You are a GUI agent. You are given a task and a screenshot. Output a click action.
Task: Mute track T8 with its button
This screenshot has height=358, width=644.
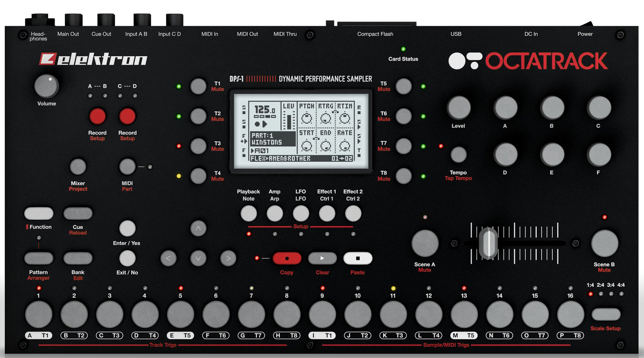(x=404, y=176)
